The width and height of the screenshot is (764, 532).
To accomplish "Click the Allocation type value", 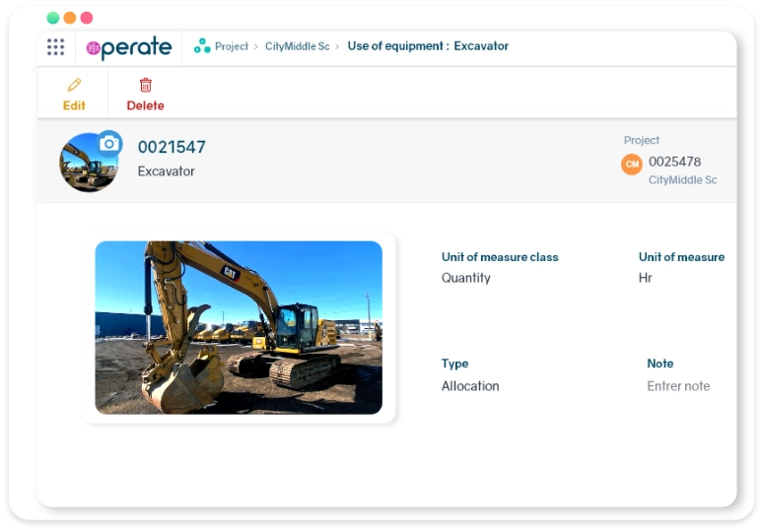I will 470,386.
